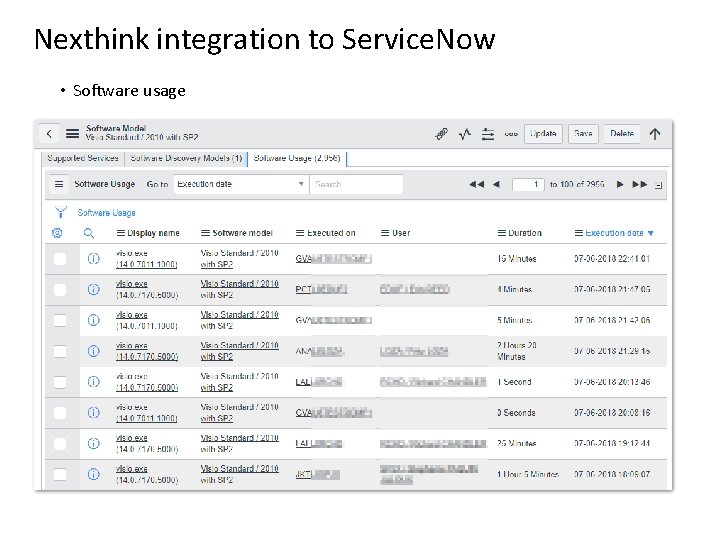Viewport: 720px width, 540px height.
Task: Open the info preview icon for the 15 Minutes row
Action: [x=94, y=259]
